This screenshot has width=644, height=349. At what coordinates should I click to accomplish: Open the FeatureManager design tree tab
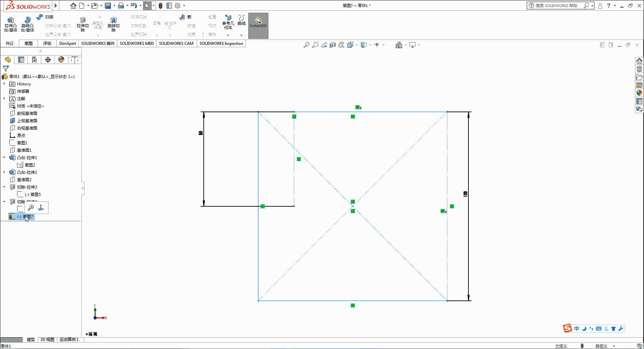click(x=8, y=60)
